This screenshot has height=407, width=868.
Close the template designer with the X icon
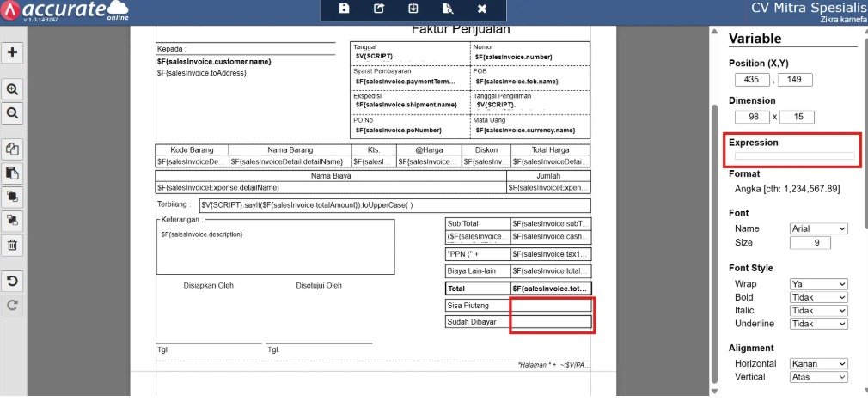tap(481, 9)
